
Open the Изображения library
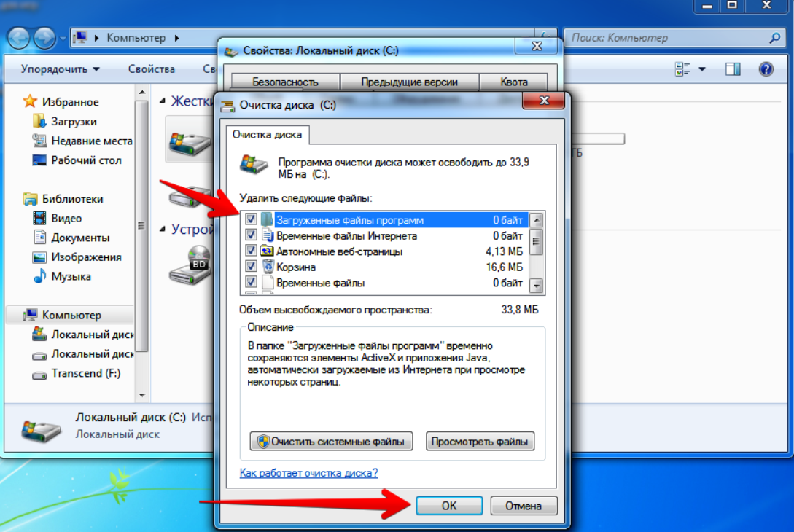(x=77, y=257)
